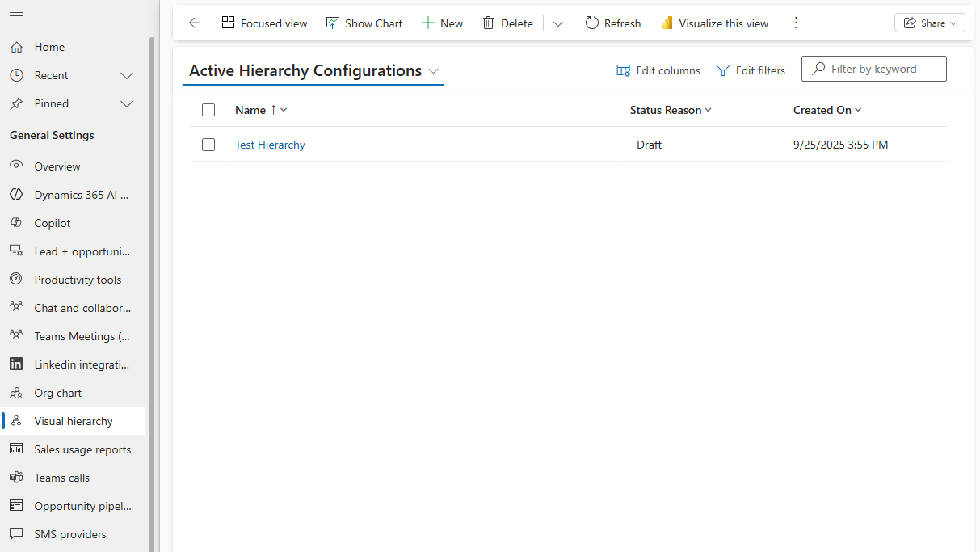Click Edit columns

click(x=658, y=70)
